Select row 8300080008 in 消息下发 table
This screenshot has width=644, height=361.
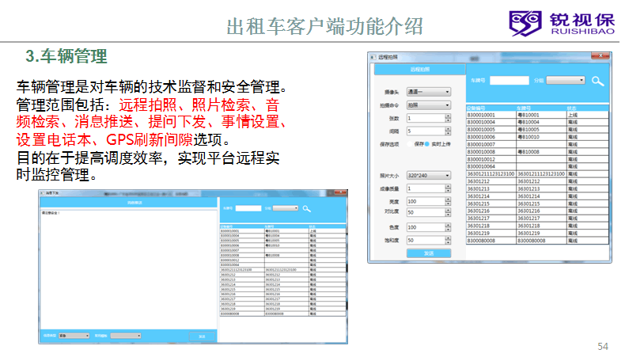pyautogui.click(x=283, y=313)
